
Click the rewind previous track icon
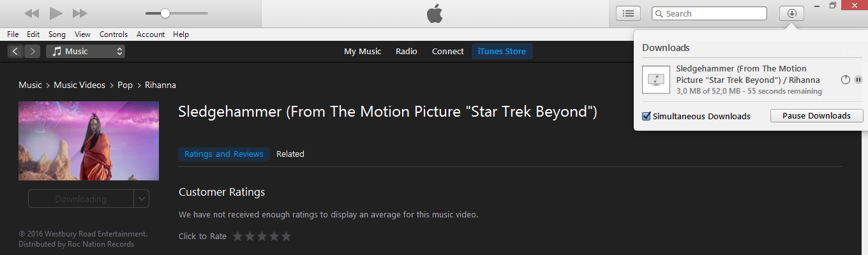(x=31, y=13)
